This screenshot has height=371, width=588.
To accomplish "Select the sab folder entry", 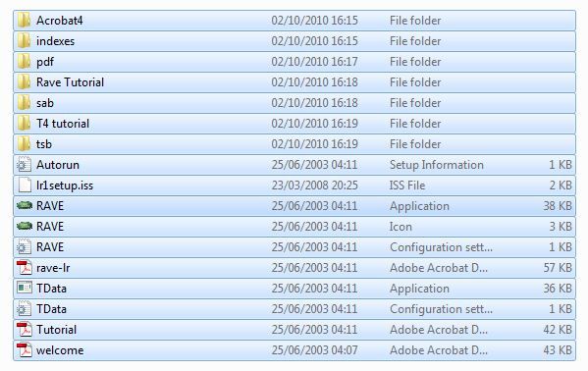I will [294, 103].
